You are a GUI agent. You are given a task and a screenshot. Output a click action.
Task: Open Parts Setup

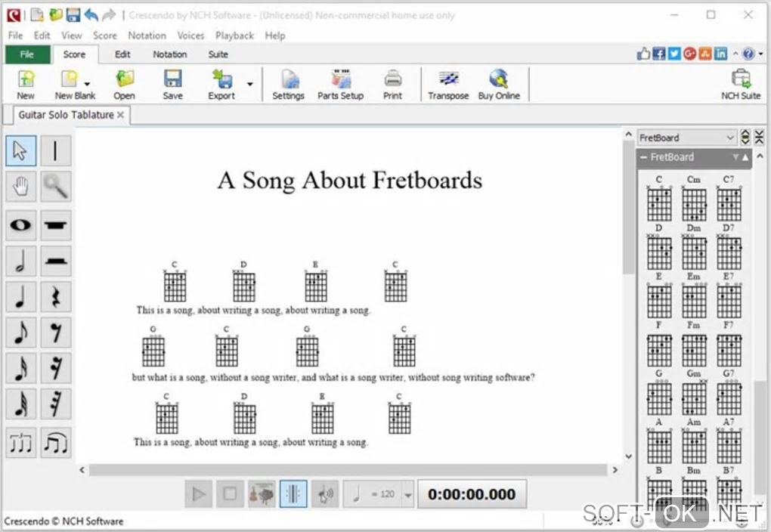tap(341, 85)
